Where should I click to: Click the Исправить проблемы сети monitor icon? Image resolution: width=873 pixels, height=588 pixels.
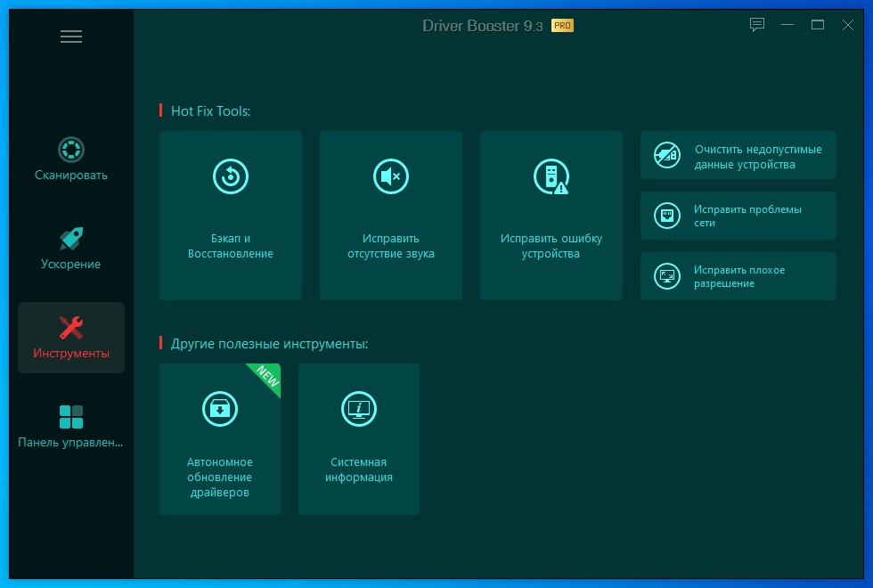pos(666,216)
